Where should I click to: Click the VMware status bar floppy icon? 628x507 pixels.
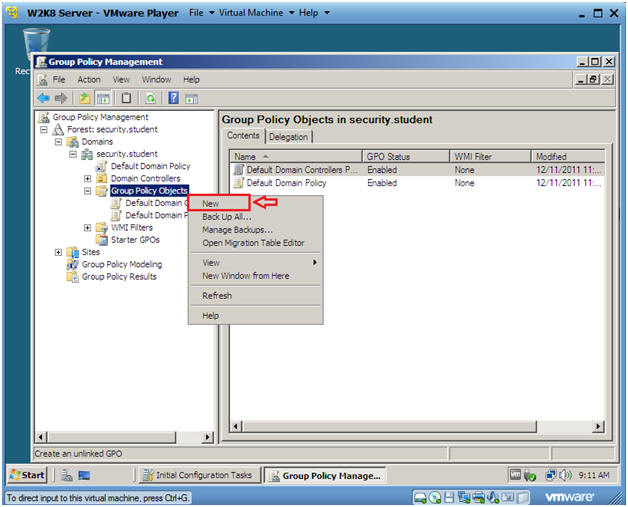(x=449, y=497)
